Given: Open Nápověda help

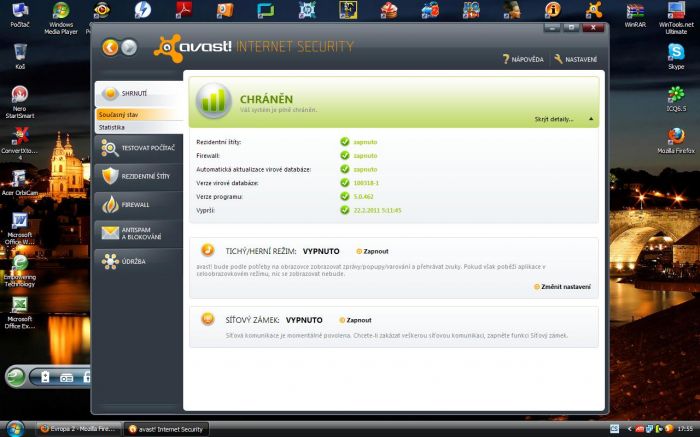Looking at the screenshot, I should click(x=523, y=59).
